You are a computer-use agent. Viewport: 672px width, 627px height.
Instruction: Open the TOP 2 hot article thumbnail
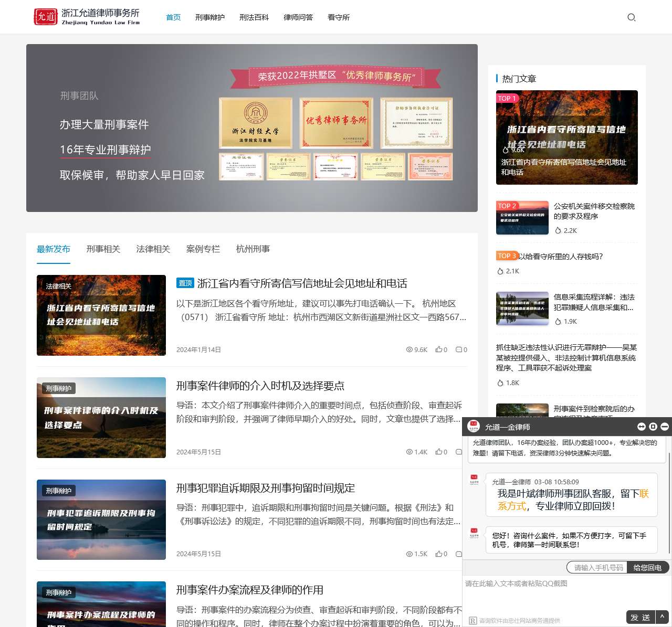522,218
